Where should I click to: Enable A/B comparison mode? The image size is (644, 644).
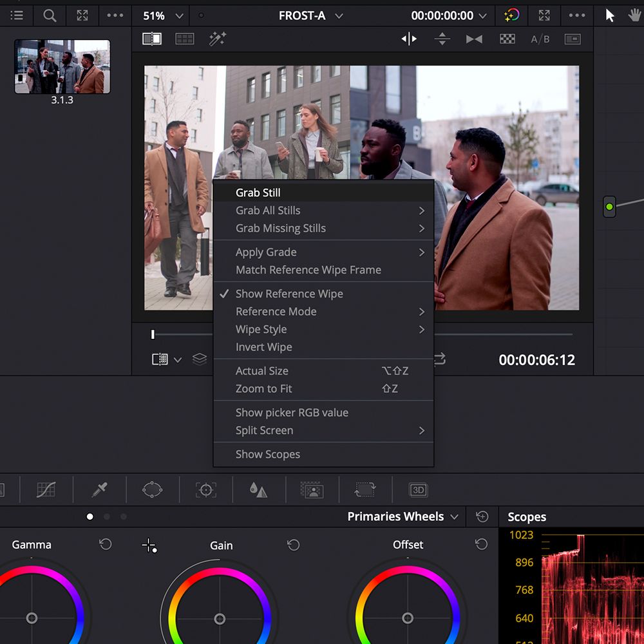click(x=541, y=39)
